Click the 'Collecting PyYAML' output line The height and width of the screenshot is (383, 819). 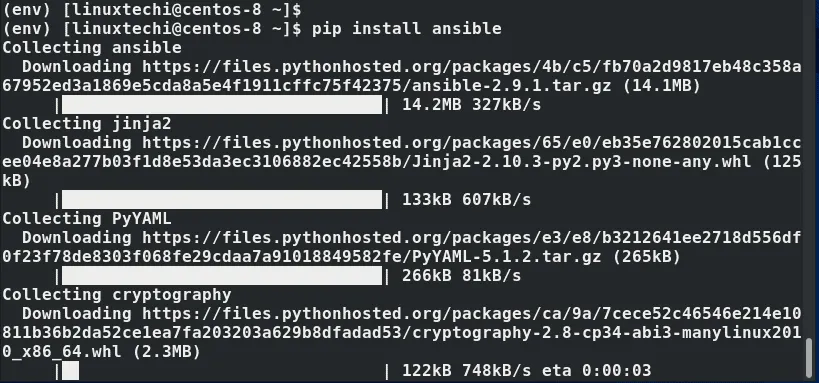(87, 218)
